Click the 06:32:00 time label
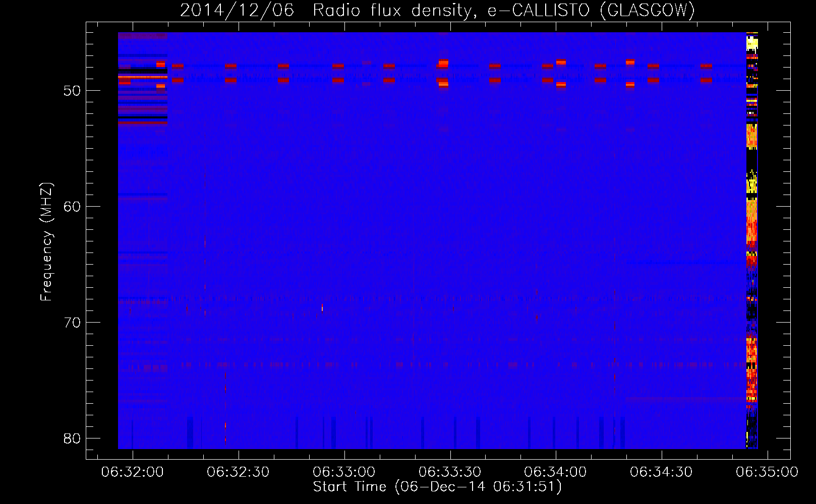 [133, 472]
